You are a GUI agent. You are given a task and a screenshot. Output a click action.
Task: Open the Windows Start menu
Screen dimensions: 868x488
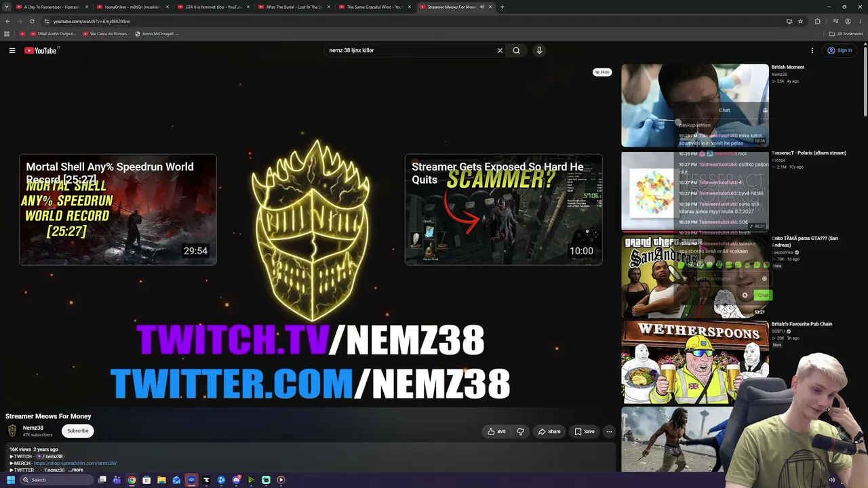coord(11,480)
